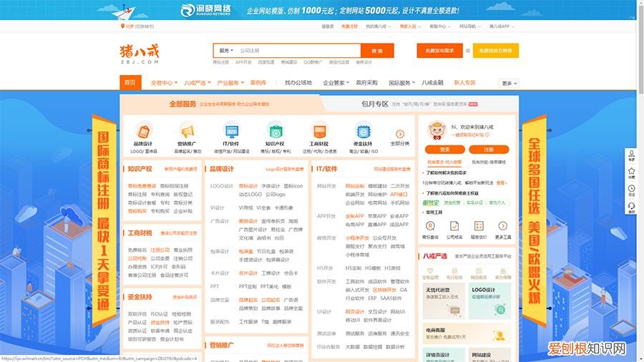Open the 政府采购 nav item

[x=367, y=82]
